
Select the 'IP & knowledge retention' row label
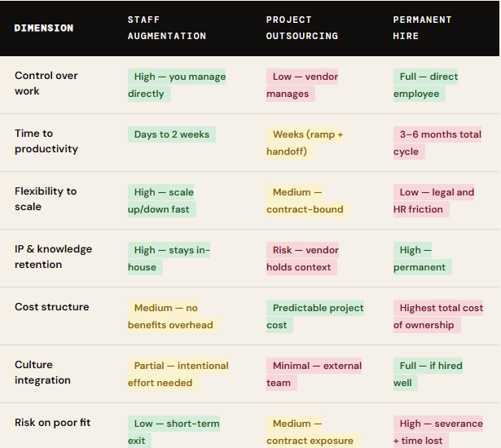tap(53, 257)
